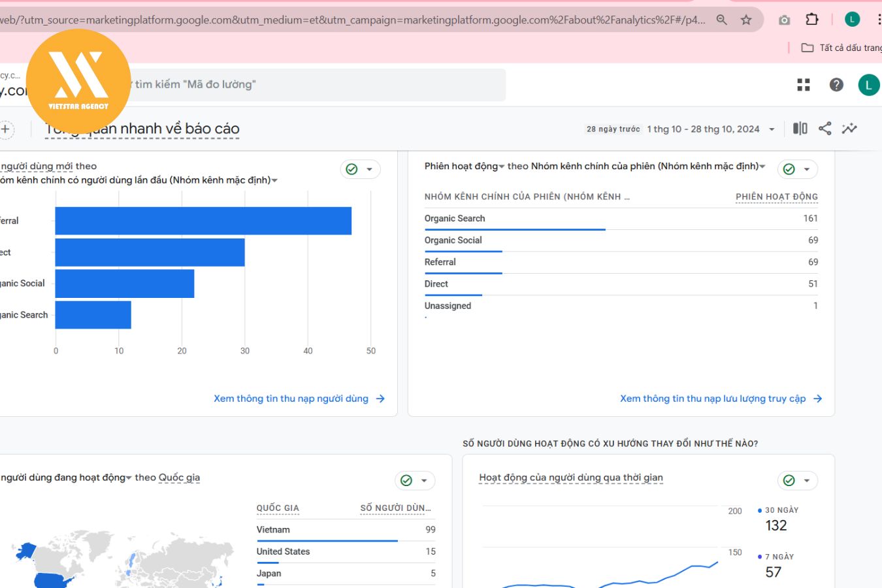Select the Japan country row
Image resolution: width=882 pixels, height=588 pixels.
[346, 574]
